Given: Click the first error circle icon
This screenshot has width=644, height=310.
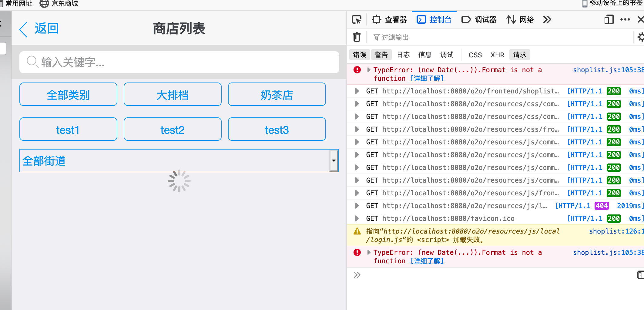Looking at the screenshot, I should [357, 70].
